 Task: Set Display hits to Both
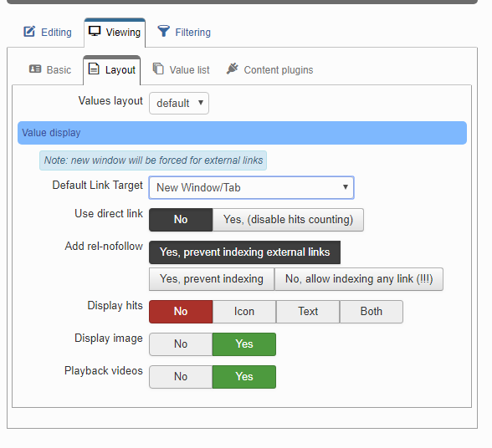pyautogui.click(x=372, y=312)
